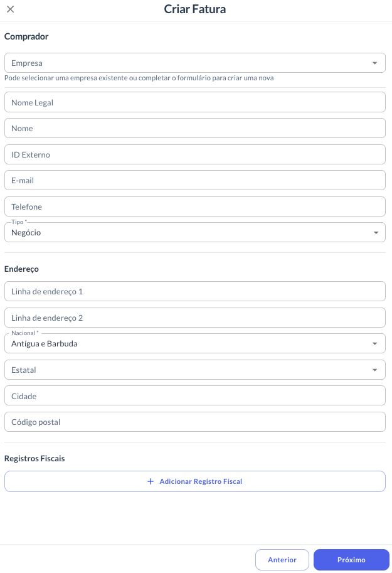Select the ID Externo field

pos(194,154)
